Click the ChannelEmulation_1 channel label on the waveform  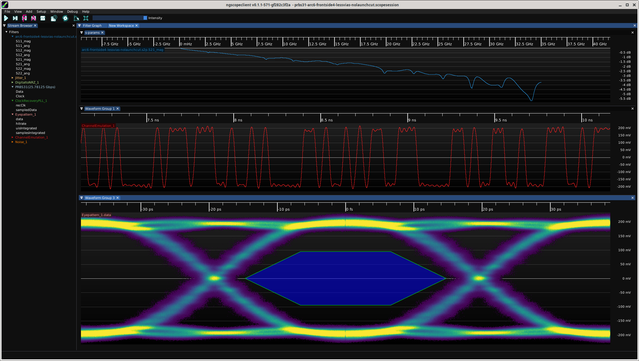pos(98,125)
